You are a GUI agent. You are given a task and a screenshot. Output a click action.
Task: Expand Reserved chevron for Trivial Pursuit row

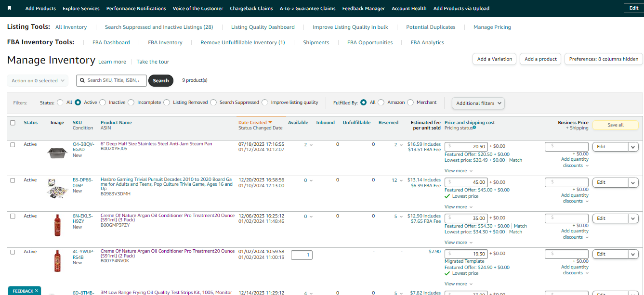(401, 180)
